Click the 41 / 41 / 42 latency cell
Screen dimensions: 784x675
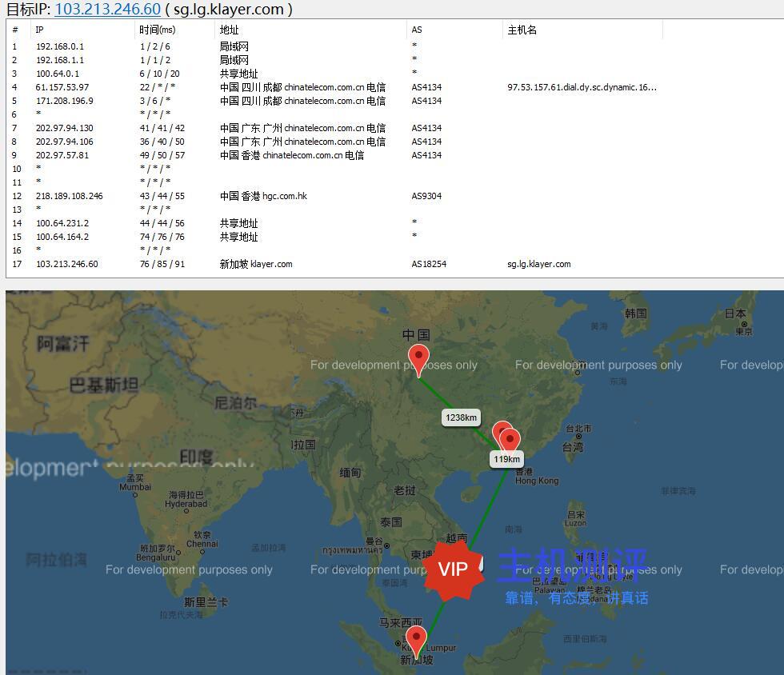(x=162, y=128)
